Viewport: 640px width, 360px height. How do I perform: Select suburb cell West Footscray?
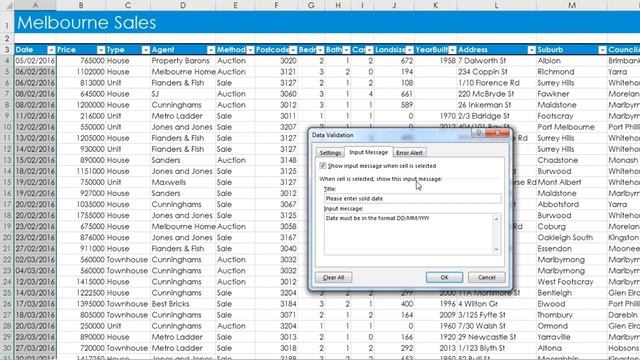572,282
